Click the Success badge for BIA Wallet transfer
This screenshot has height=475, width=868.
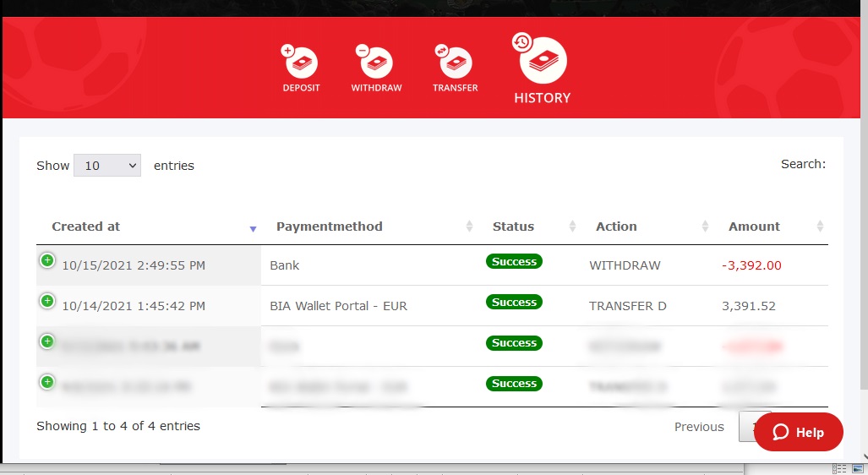click(514, 303)
